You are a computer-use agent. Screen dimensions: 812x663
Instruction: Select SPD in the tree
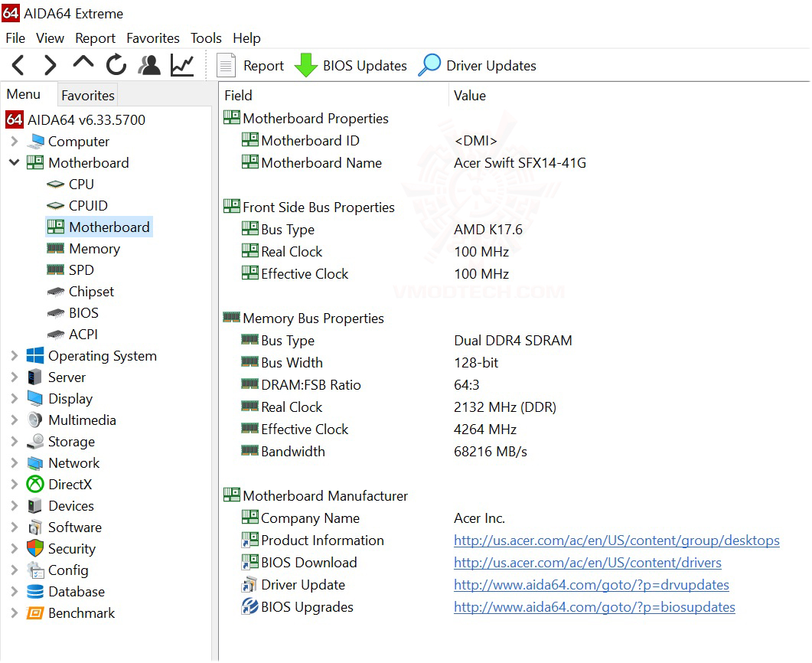pyautogui.click(x=81, y=270)
